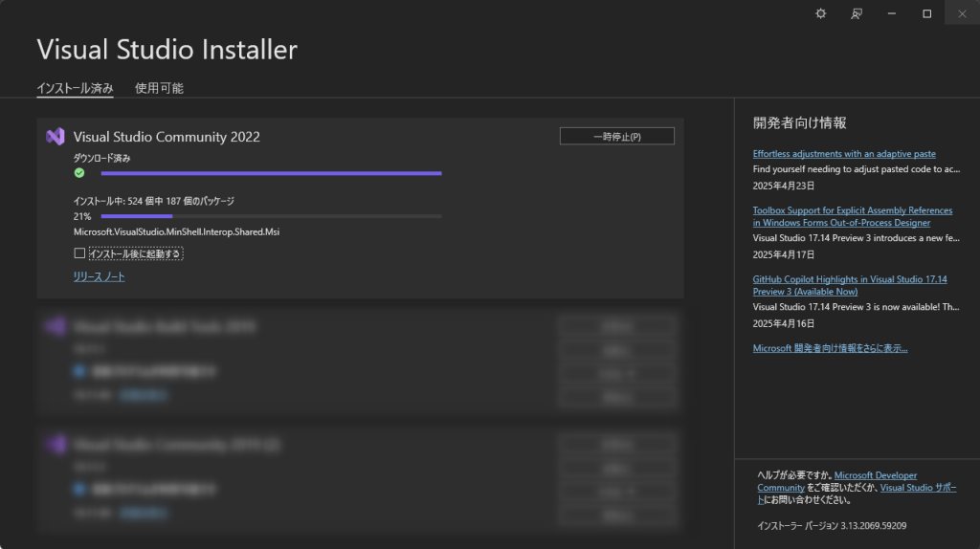Minimize the Visual Studio Installer window
The image size is (980, 549).
(892, 13)
